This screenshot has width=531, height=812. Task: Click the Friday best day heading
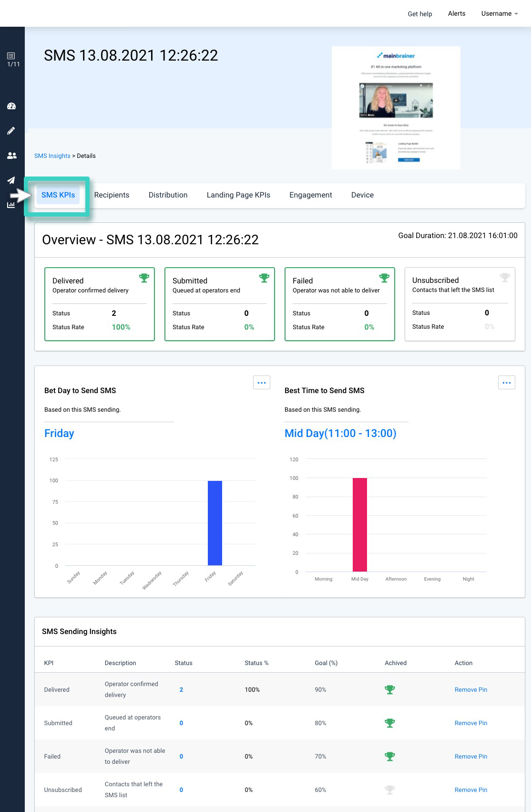(x=59, y=433)
